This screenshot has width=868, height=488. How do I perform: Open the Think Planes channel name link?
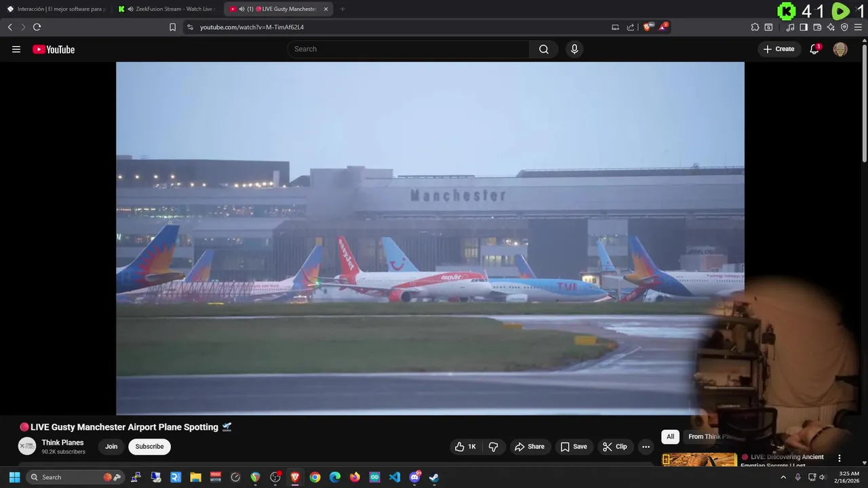62,443
